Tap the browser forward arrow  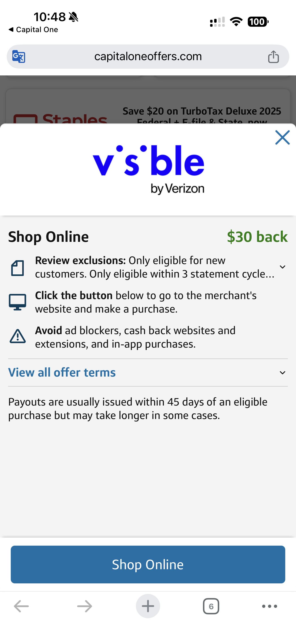pos(85,606)
